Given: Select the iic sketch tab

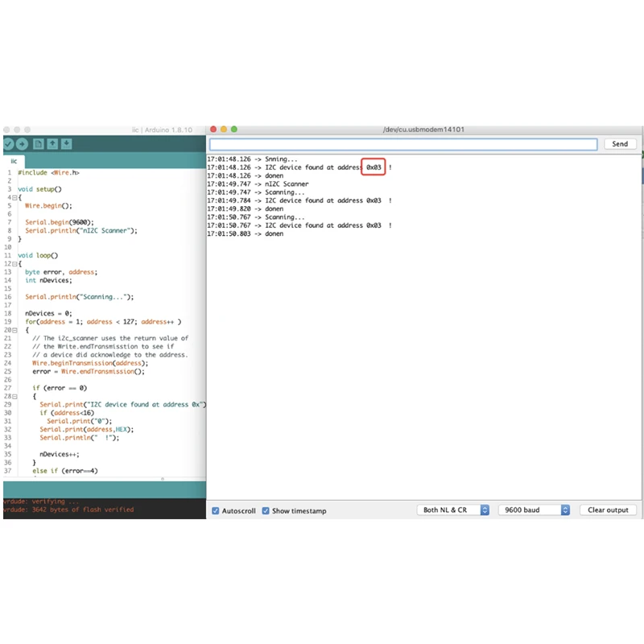Looking at the screenshot, I should pos(14,161).
